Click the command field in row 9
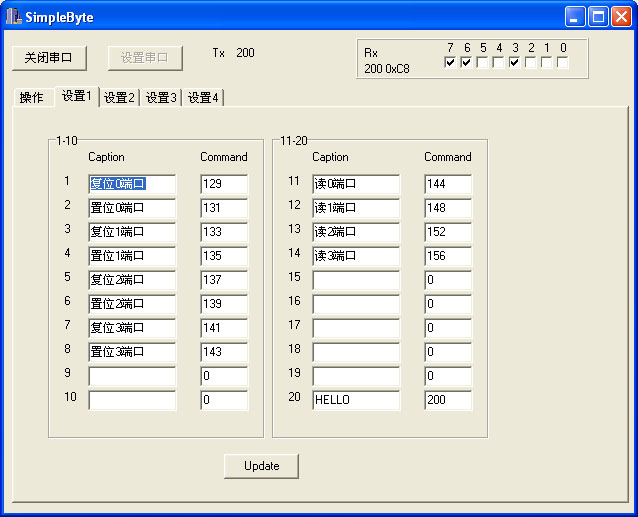The width and height of the screenshot is (638, 517). click(x=224, y=376)
